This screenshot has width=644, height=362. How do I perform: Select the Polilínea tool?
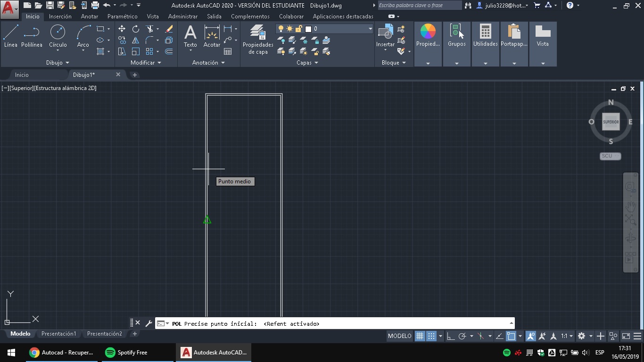click(x=32, y=36)
